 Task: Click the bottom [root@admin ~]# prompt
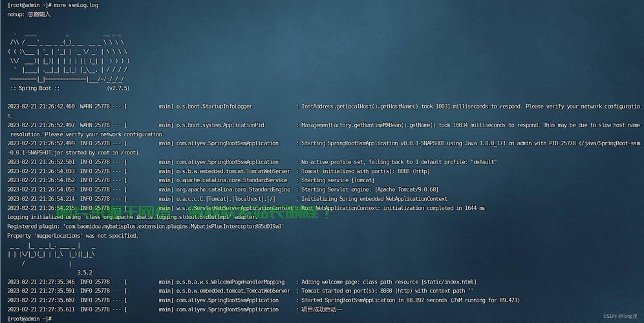[x=29, y=318]
